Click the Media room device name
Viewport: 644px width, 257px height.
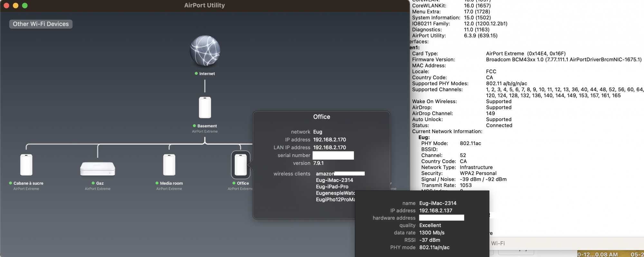(171, 183)
